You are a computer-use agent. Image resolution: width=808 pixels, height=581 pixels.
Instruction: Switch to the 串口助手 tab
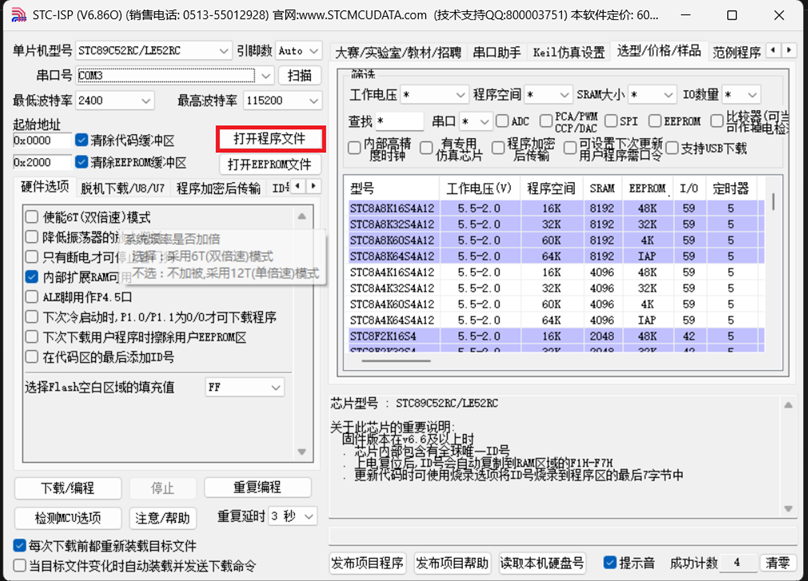click(x=496, y=52)
